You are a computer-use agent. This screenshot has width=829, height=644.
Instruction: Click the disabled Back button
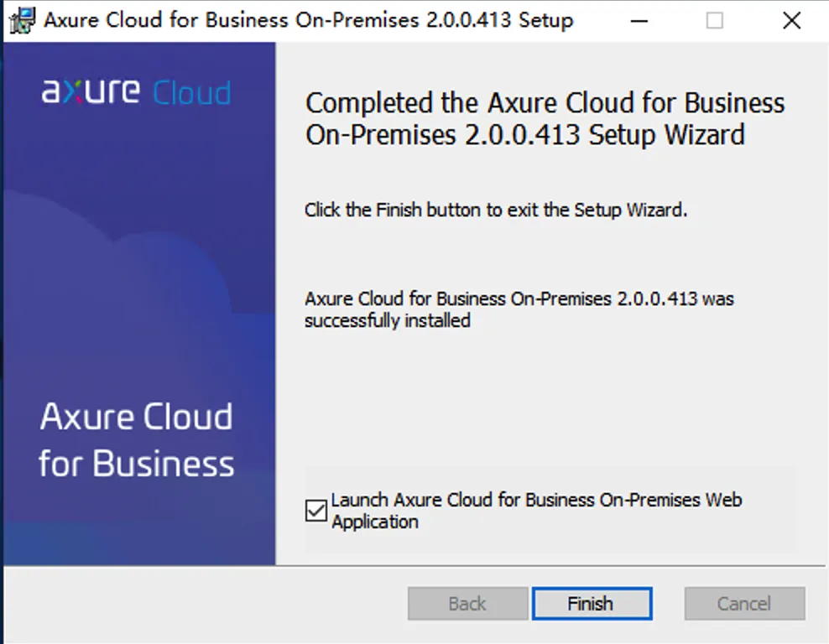tap(467, 603)
